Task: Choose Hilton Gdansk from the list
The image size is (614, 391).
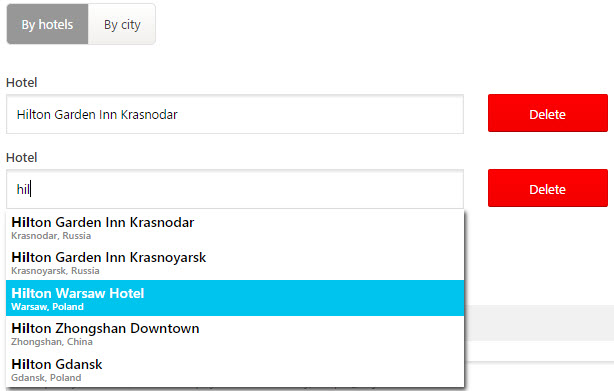Action: 235,369
